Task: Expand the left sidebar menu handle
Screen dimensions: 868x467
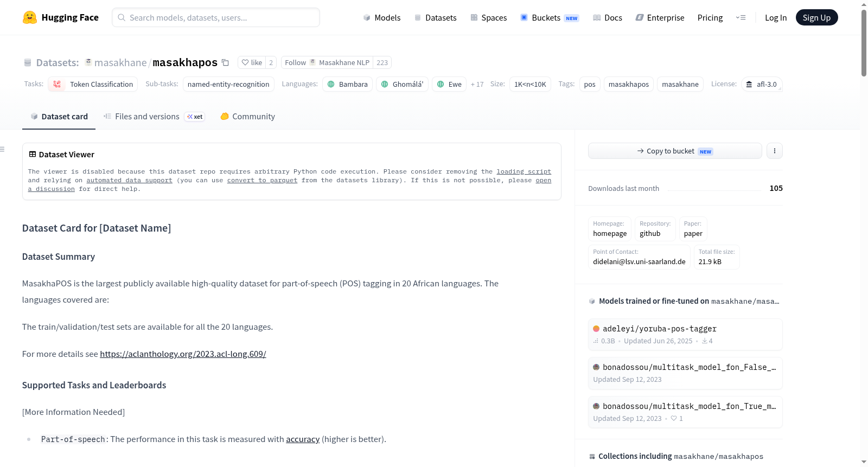Action: click(x=3, y=149)
